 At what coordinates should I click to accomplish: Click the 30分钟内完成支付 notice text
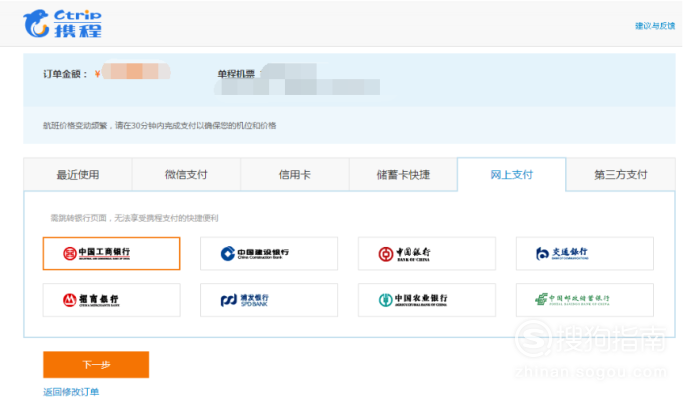pyautogui.click(x=160, y=126)
